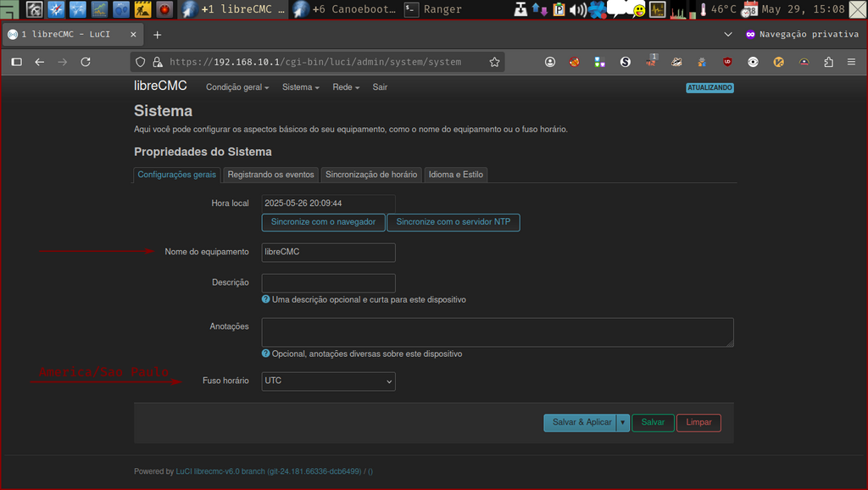Open the tracking protection shield icon
Screen dimensions: 868x490
click(140, 61)
